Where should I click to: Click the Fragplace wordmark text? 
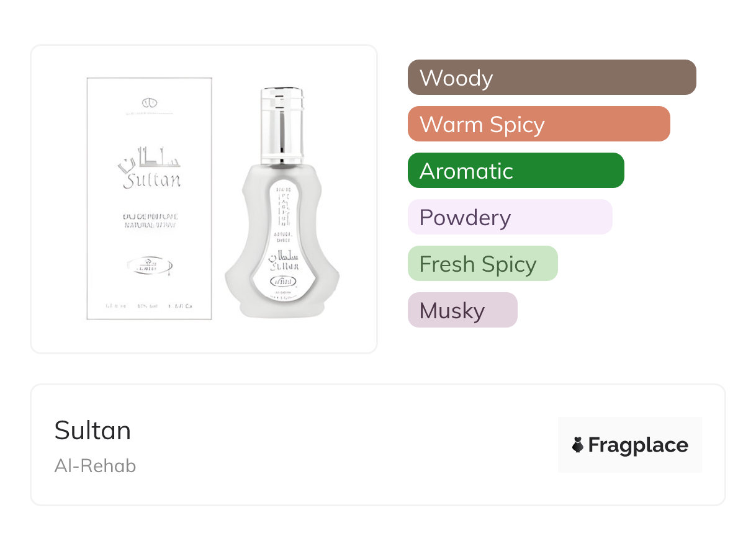(638, 445)
